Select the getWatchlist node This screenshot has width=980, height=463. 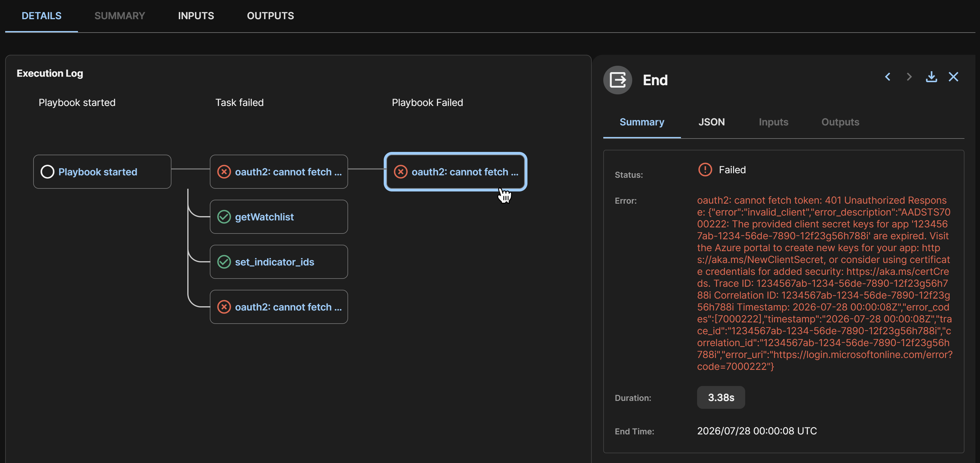pyautogui.click(x=279, y=217)
